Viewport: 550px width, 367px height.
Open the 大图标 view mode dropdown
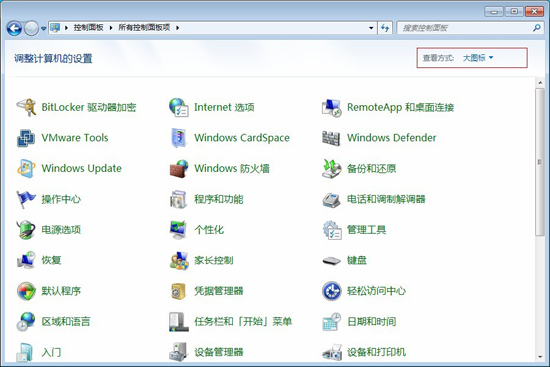478,58
